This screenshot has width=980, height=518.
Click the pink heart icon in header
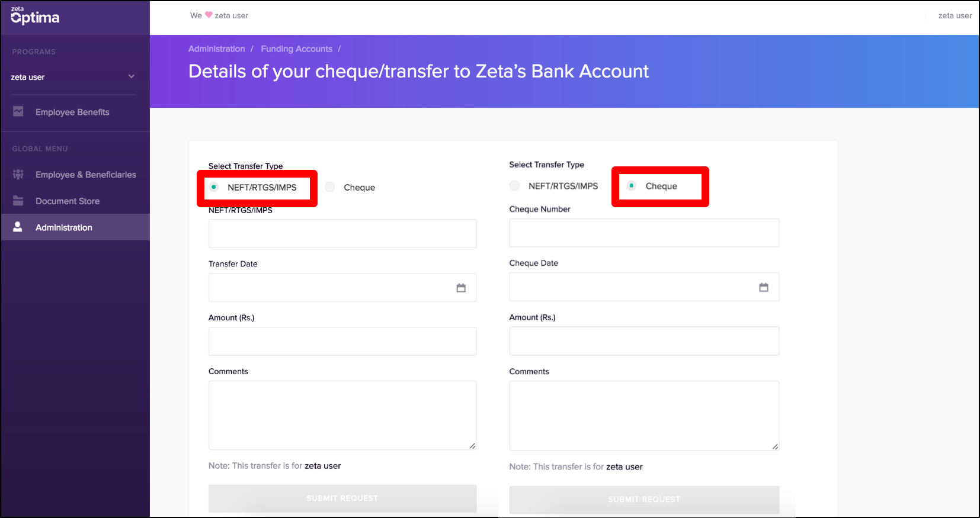[209, 15]
